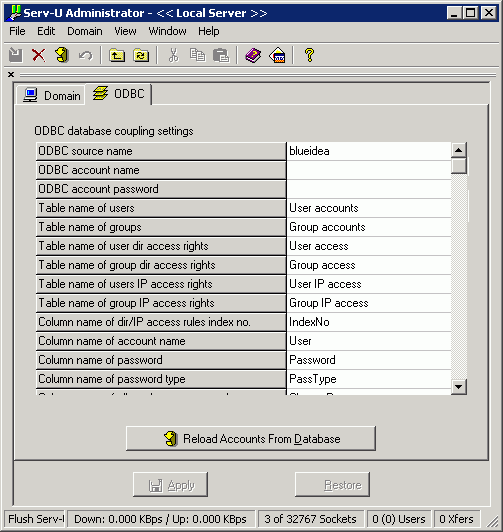
Task: Select the 'Group accounts' value cell
Action: pyautogui.click(x=369, y=227)
